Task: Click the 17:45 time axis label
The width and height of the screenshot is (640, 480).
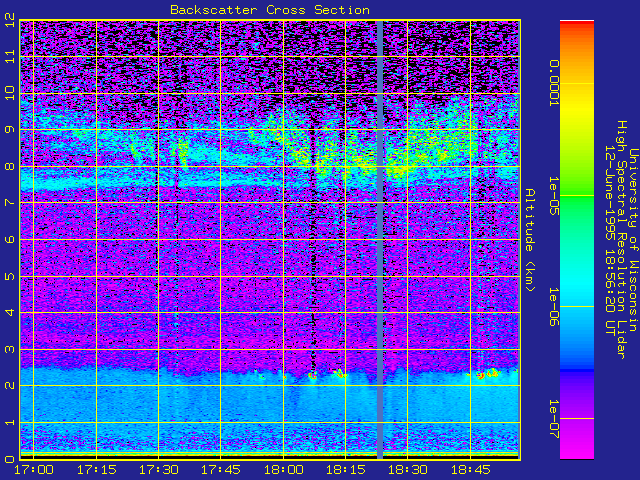Action: [221, 469]
